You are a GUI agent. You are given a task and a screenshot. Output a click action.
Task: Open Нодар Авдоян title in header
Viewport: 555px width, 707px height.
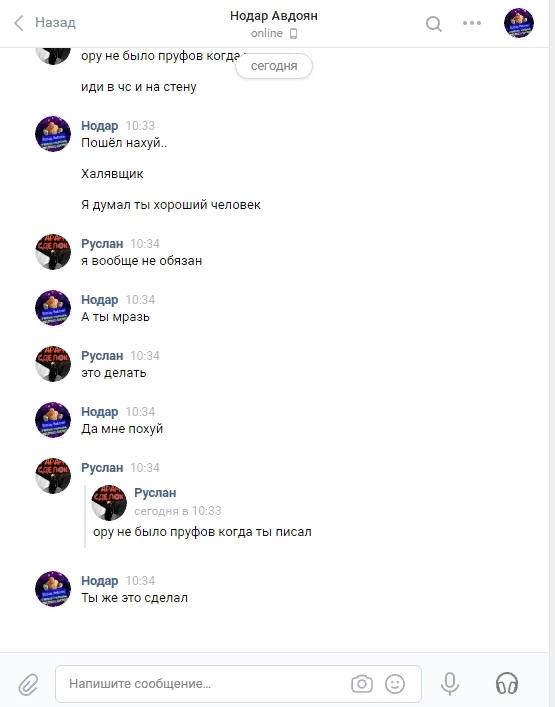point(274,16)
